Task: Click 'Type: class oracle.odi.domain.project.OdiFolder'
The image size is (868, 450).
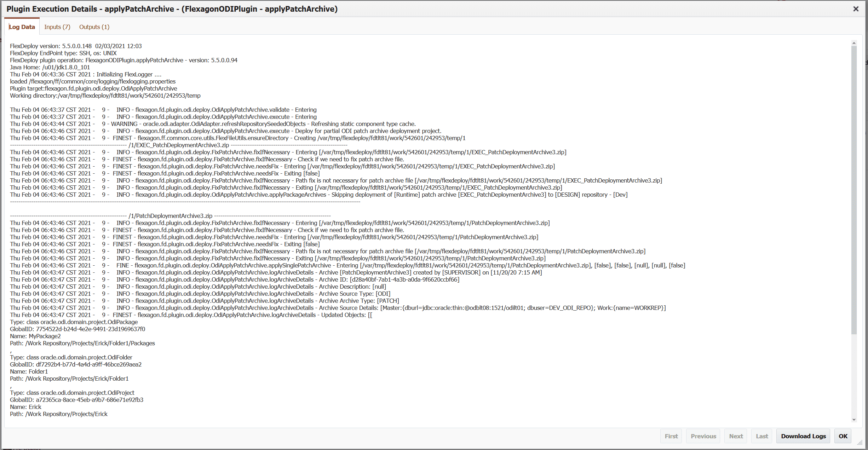Action: [71, 357]
